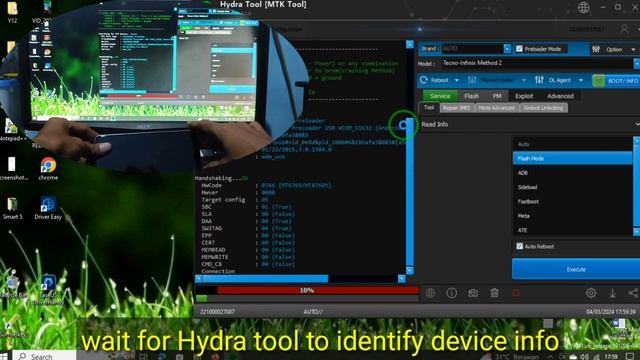Click the taskbar clock showing 17:59
The height and width of the screenshot is (360, 640).
pyautogui.click(x=611, y=357)
